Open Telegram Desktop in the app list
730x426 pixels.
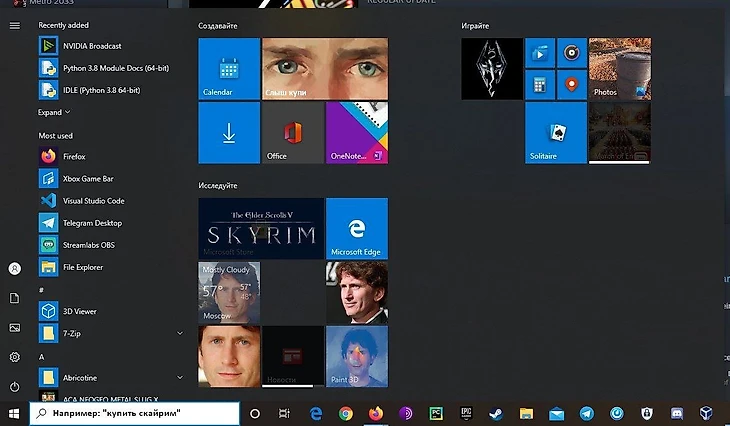tap(92, 223)
